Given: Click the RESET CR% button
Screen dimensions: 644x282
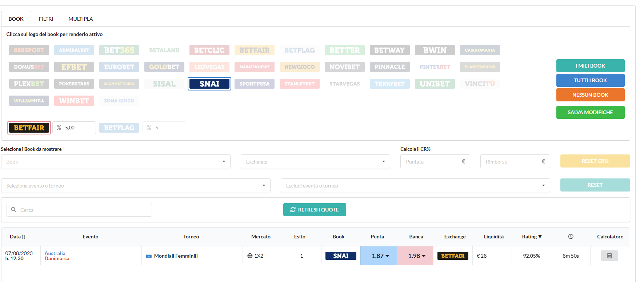Looking at the screenshot, I should tap(595, 161).
